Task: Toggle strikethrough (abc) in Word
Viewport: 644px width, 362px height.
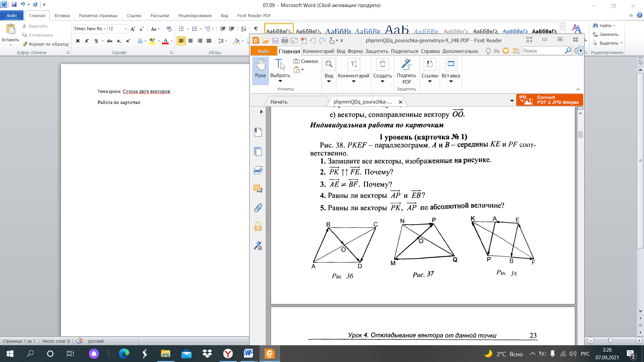Action: [110, 41]
